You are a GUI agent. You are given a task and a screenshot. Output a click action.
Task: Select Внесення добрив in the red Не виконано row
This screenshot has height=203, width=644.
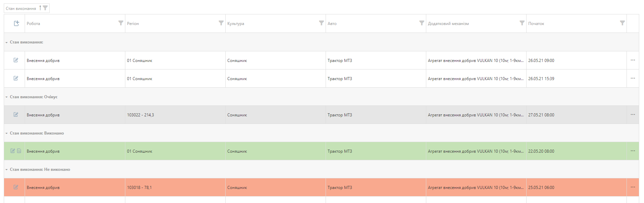tap(43, 188)
